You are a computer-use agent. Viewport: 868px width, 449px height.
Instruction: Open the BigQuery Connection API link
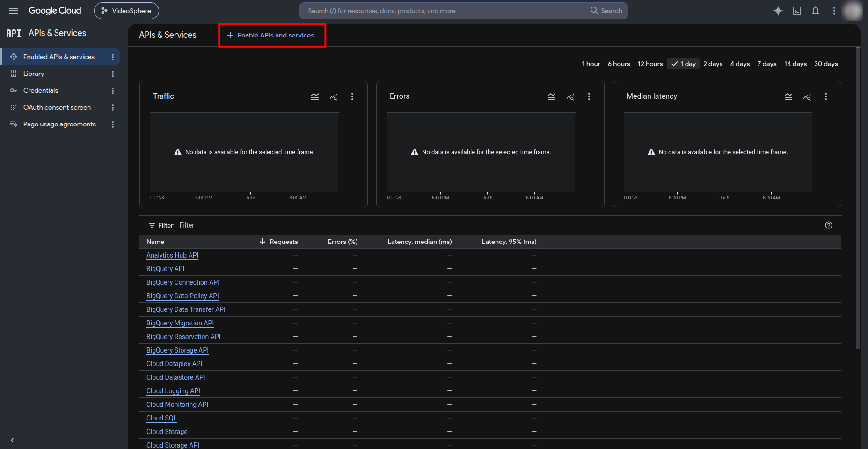click(x=182, y=282)
